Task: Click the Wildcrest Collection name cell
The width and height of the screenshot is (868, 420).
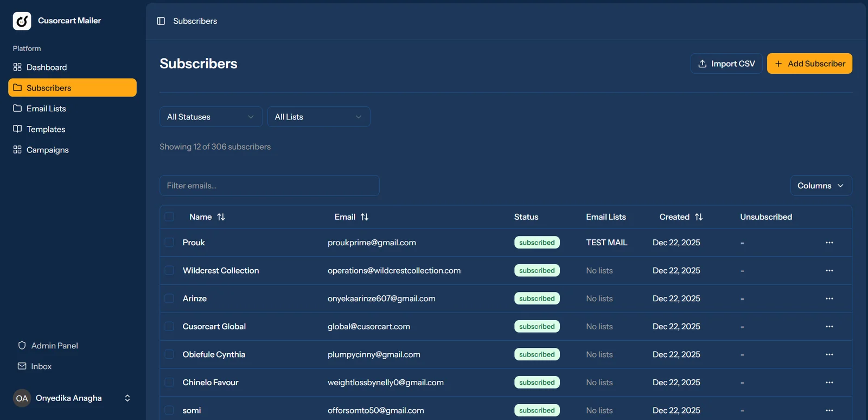Action: [x=221, y=271]
